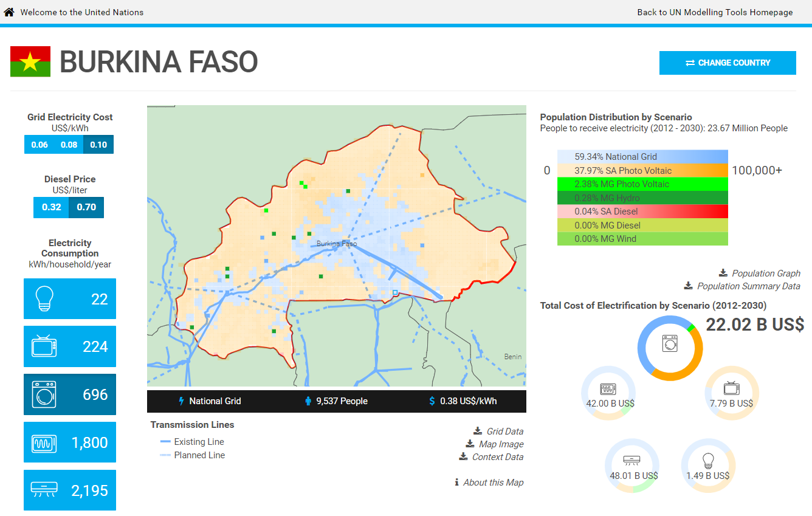Image resolution: width=812 pixels, height=516 pixels.
Task: Open About this Map info
Action: pyautogui.click(x=492, y=483)
